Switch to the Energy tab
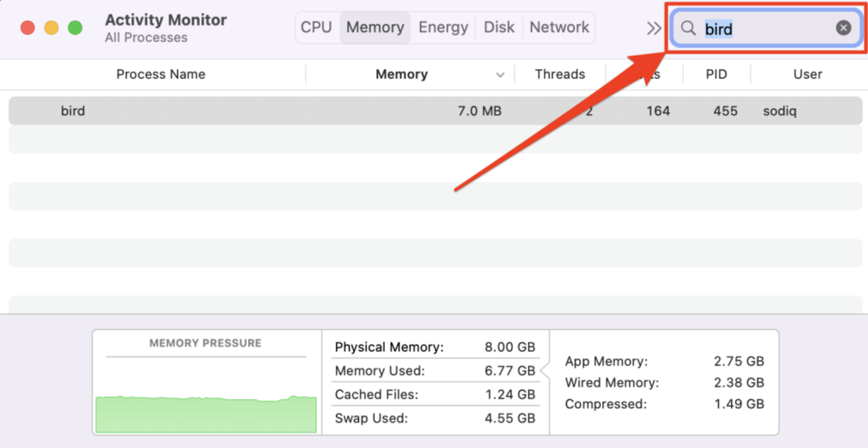The image size is (868, 448). pyautogui.click(x=443, y=27)
